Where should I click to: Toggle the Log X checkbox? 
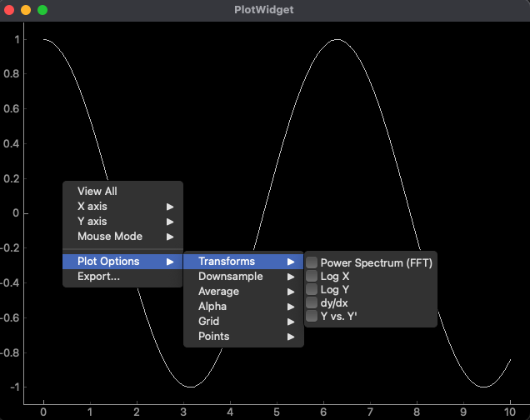pos(312,276)
